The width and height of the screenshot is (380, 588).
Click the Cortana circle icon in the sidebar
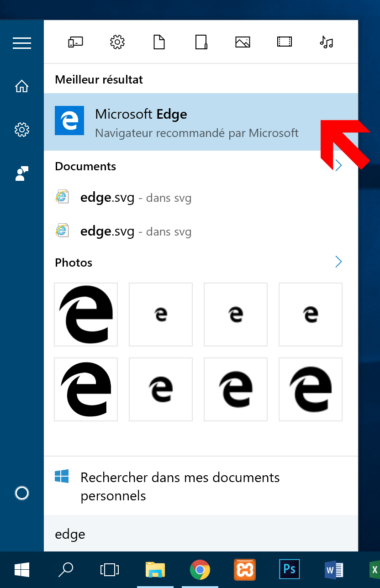22,493
